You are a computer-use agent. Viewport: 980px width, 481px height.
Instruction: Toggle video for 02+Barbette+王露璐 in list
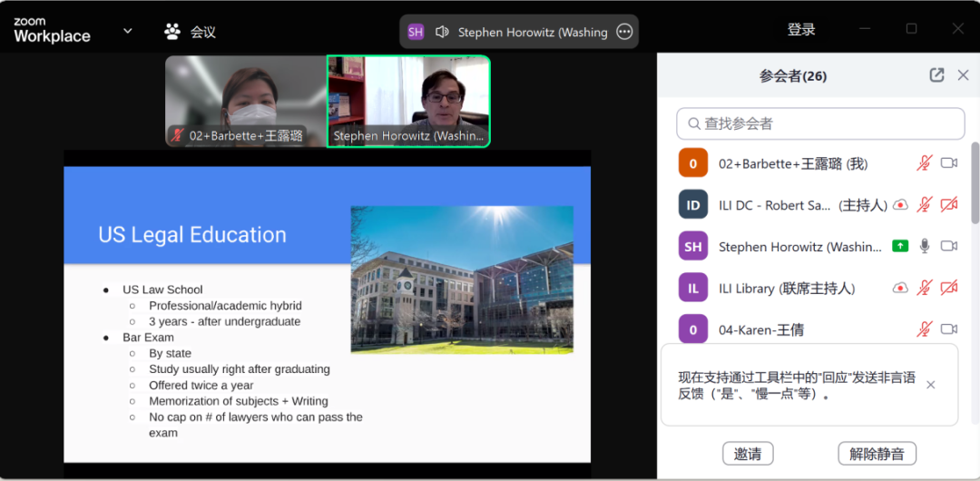point(949,163)
